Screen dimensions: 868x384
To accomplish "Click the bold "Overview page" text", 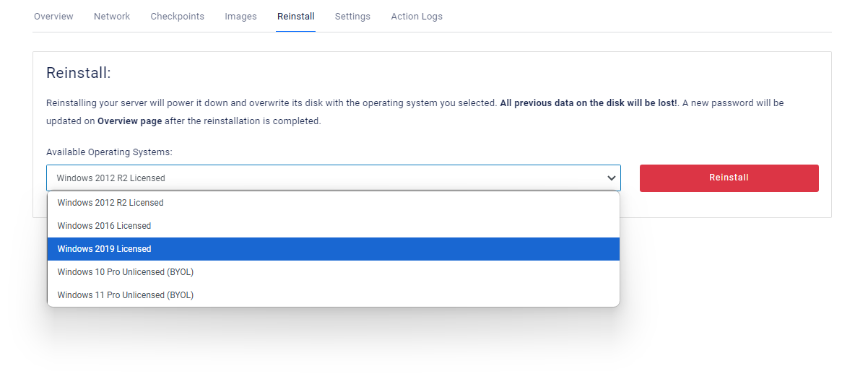I will click(129, 121).
